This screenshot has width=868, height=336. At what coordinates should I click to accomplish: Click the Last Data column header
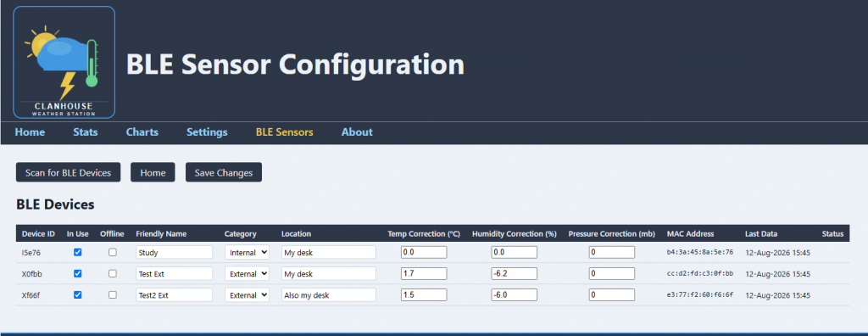pyautogui.click(x=761, y=234)
